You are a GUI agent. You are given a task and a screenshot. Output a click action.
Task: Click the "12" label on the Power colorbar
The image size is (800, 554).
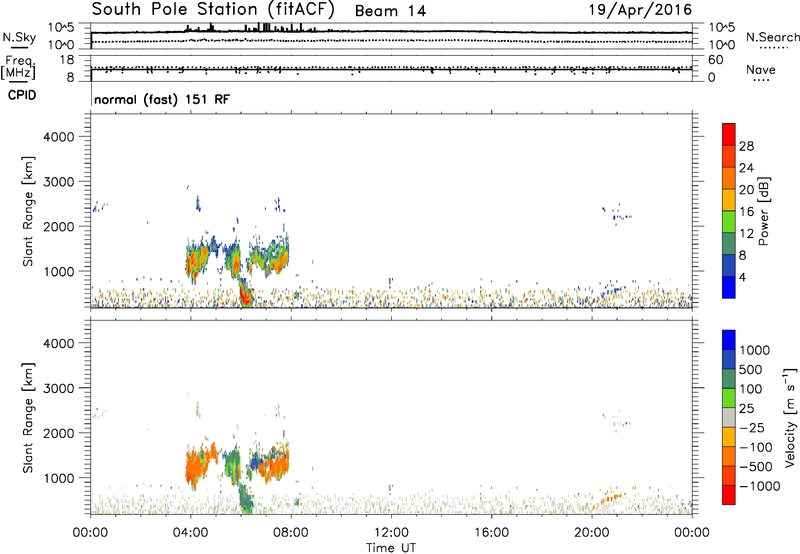tap(746, 234)
